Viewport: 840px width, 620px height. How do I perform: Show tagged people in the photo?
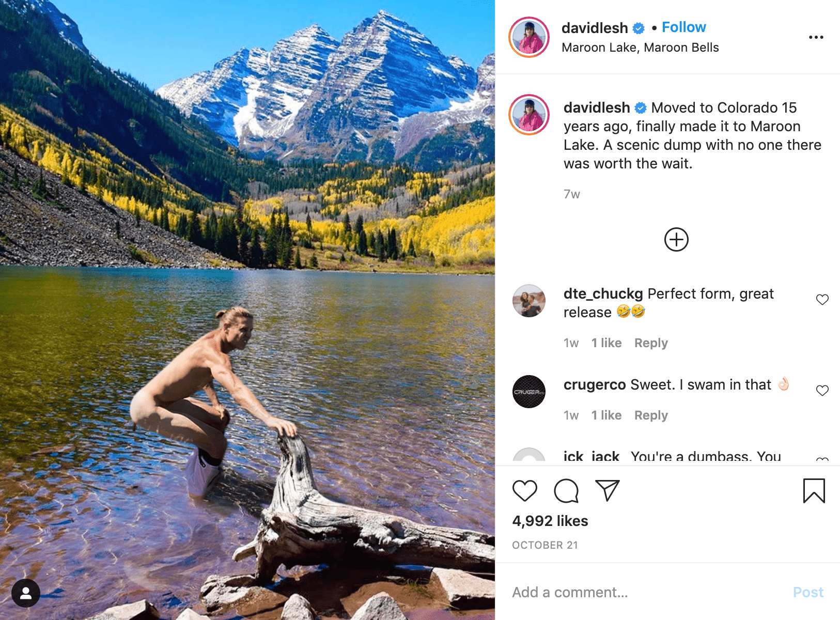pos(26,593)
